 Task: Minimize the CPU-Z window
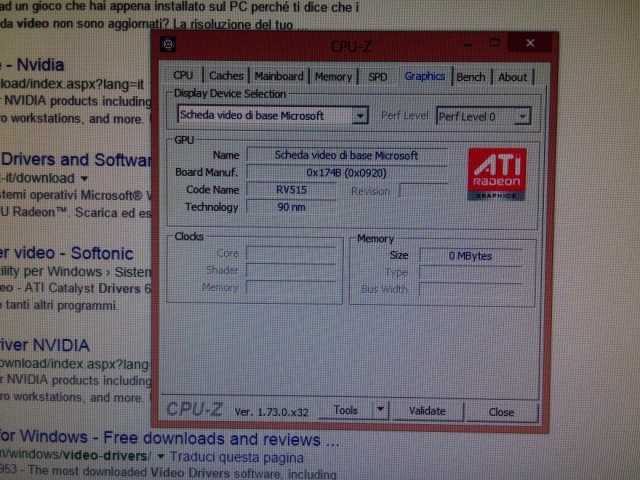[468, 44]
